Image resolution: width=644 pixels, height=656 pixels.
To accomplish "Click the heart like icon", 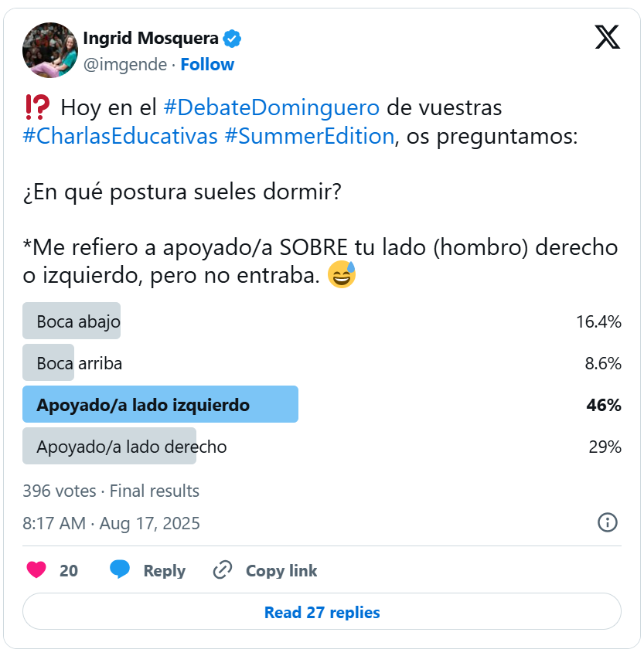I will tap(36, 570).
